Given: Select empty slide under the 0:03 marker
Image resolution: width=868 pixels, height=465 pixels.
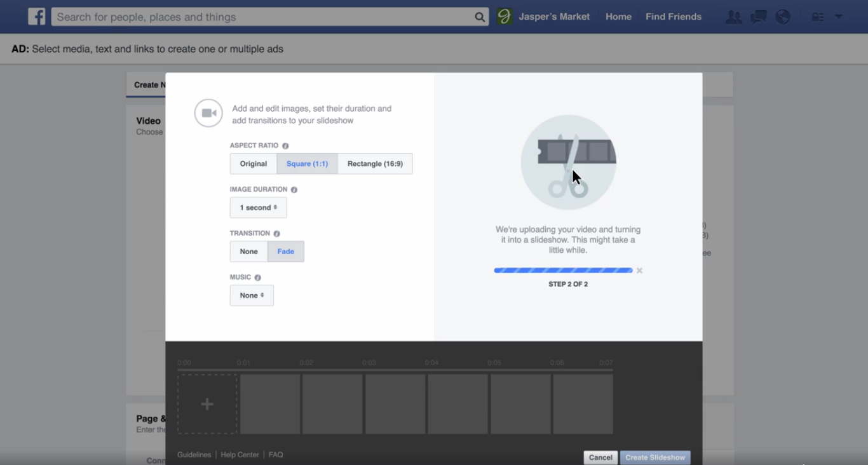Looking at the screenshot, I should [395, 404].
